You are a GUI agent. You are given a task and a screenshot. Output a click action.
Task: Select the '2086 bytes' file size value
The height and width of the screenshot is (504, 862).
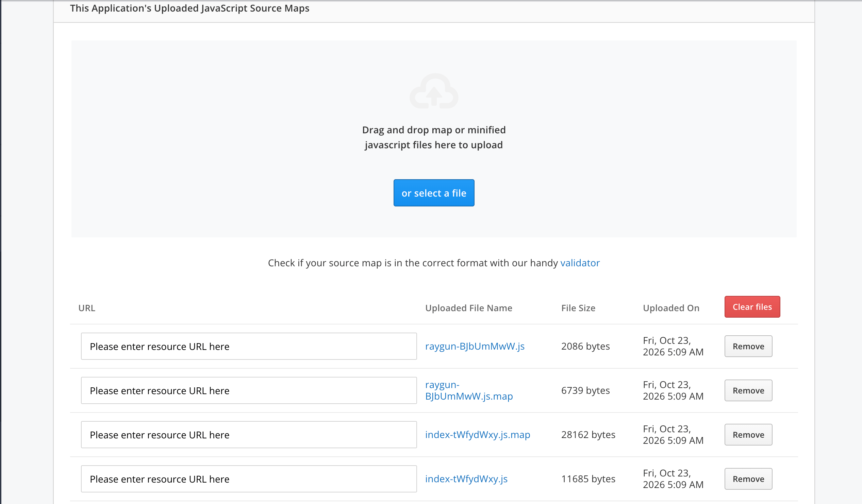click(x=585, y=346)
